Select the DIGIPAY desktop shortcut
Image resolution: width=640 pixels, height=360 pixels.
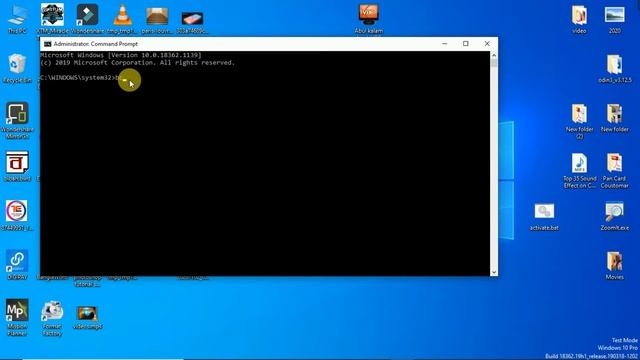[x=17, y=264]
